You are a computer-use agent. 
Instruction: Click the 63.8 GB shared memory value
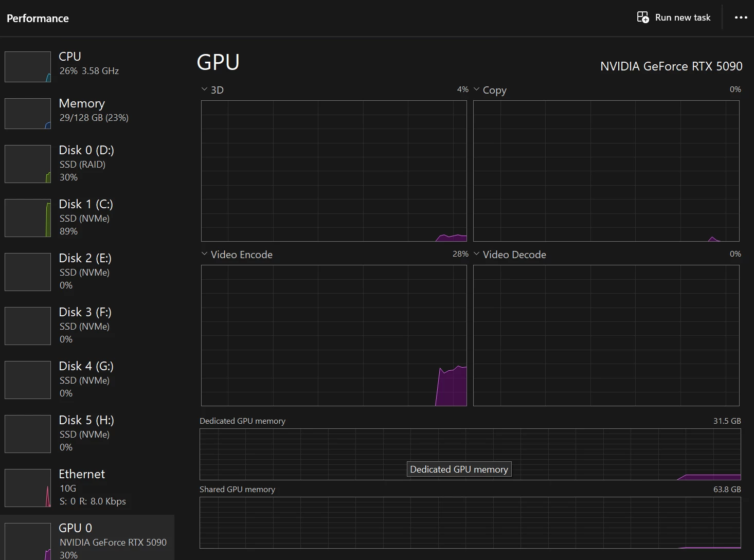pos(727,489)
